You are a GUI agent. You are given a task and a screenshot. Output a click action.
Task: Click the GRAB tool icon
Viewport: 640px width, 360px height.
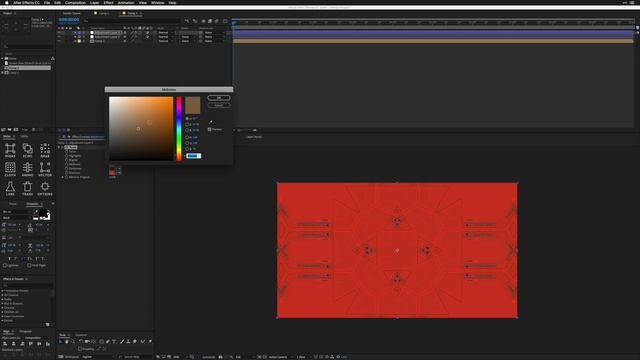pyautogui.click(x=45, y=150)
